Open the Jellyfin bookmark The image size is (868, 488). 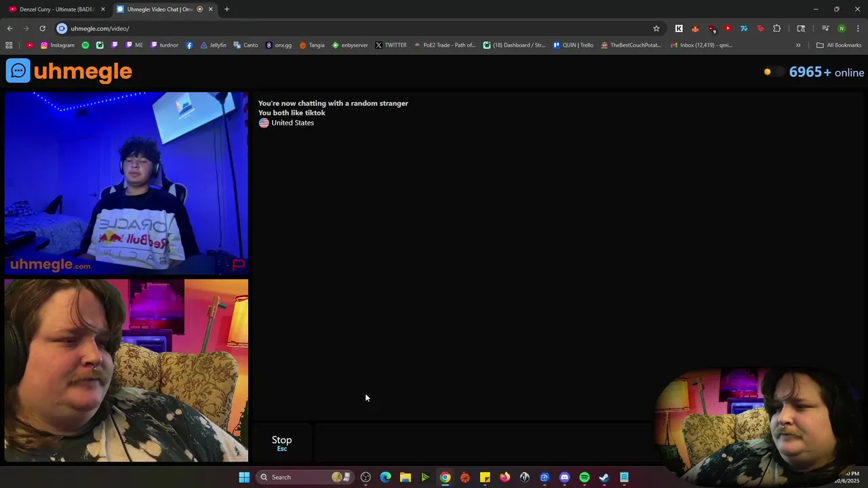tap(214, 45)
